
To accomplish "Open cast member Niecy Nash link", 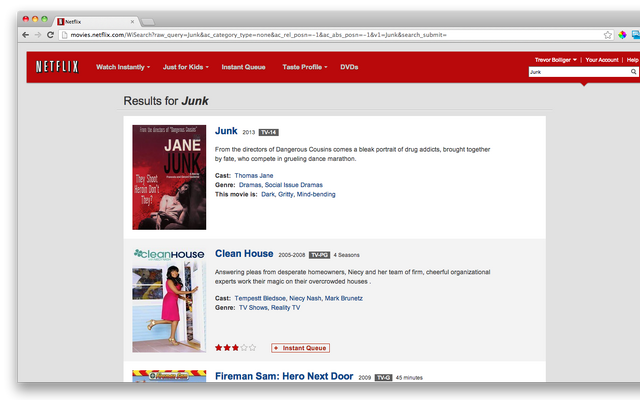I will click(305, 298).
